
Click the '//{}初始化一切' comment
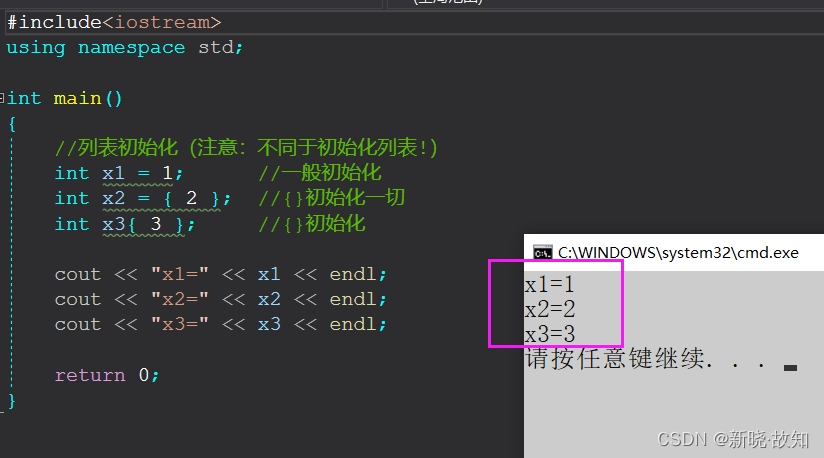point(332,198)
